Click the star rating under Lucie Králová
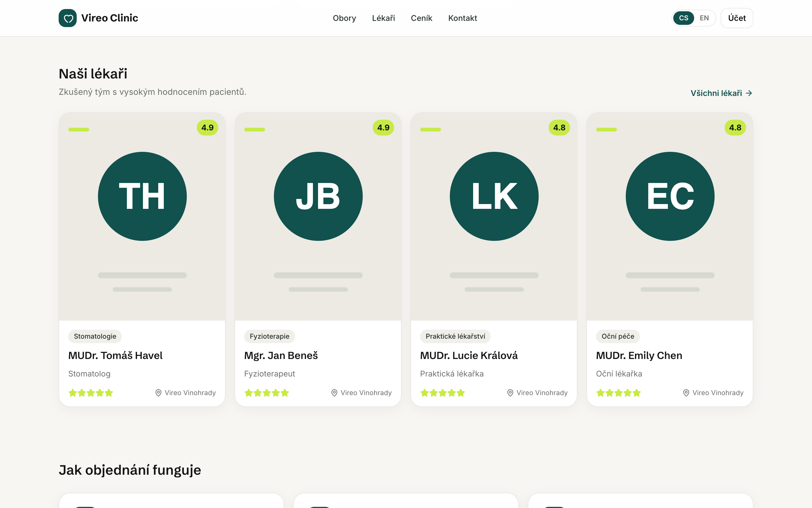 coord(442,393)
